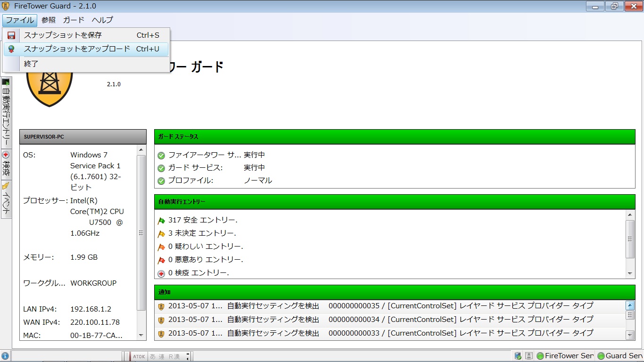Select スナップショットを保存 menu entry

63,35
